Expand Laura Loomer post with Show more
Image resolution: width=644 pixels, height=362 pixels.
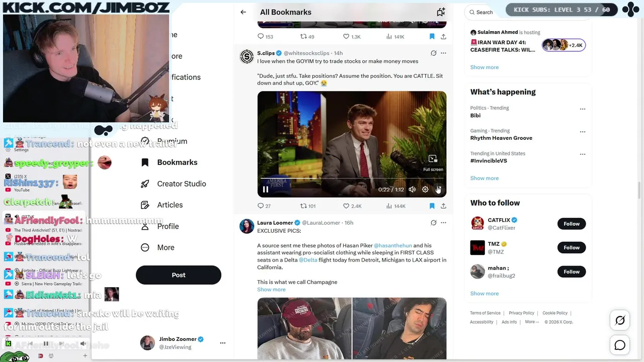point(271,289)
